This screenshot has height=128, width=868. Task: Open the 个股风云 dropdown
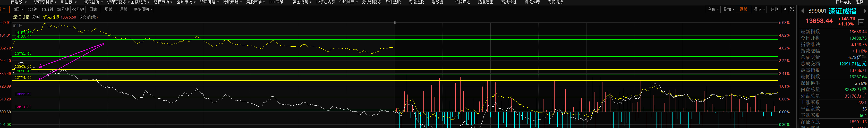348,2
